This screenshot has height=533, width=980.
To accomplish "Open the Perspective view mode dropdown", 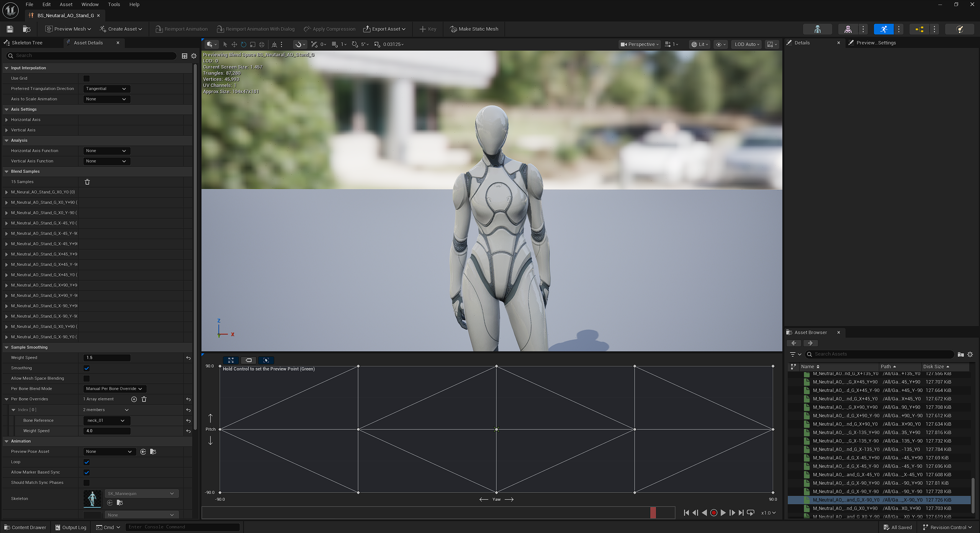I will click(639, 44).
